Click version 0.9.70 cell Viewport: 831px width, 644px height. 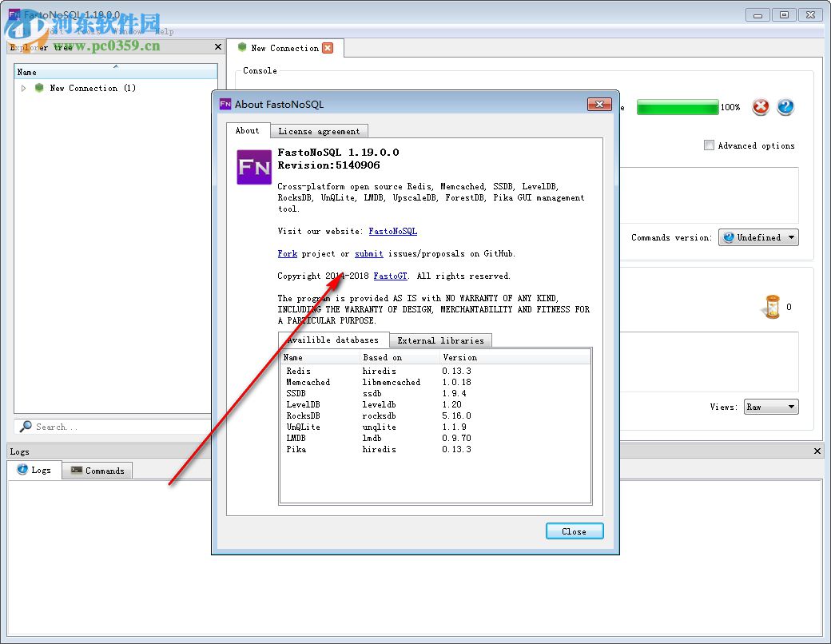(x=456, y=438)
